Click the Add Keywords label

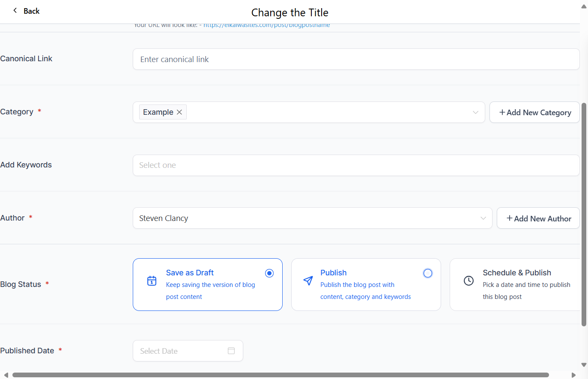[26, 165]
